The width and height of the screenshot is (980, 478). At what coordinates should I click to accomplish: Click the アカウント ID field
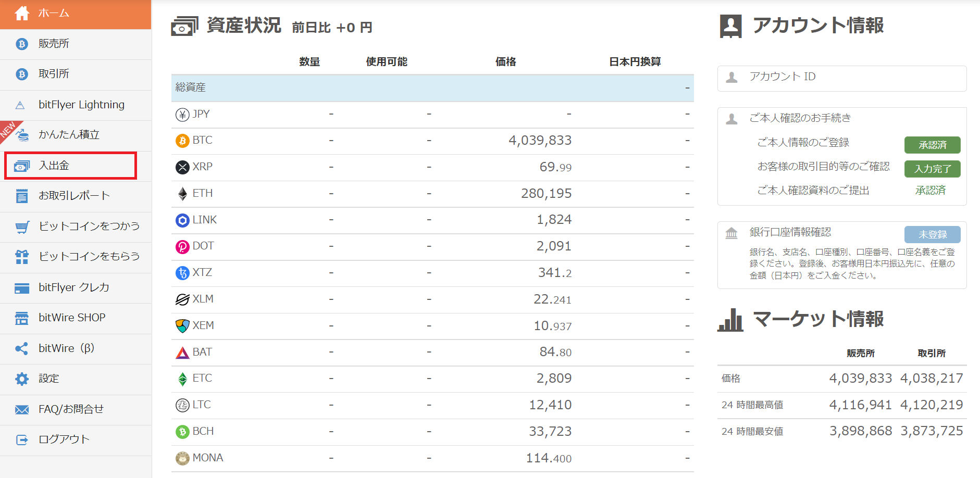pos(842,78)
